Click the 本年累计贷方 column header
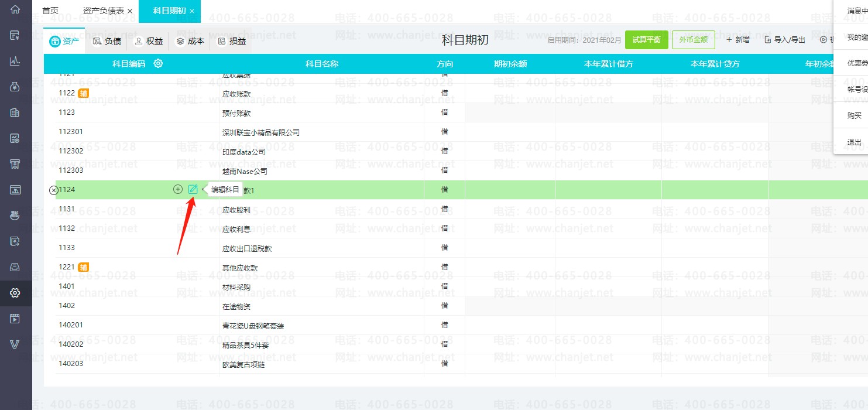The height and width of the screenshot is (410, 868). tap(715, 64)
